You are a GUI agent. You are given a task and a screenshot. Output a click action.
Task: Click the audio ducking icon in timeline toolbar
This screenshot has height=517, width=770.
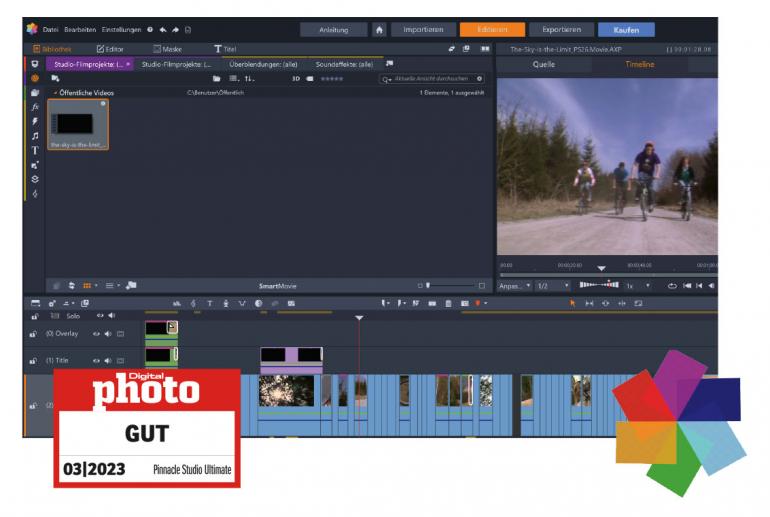[x=242, y=303]
